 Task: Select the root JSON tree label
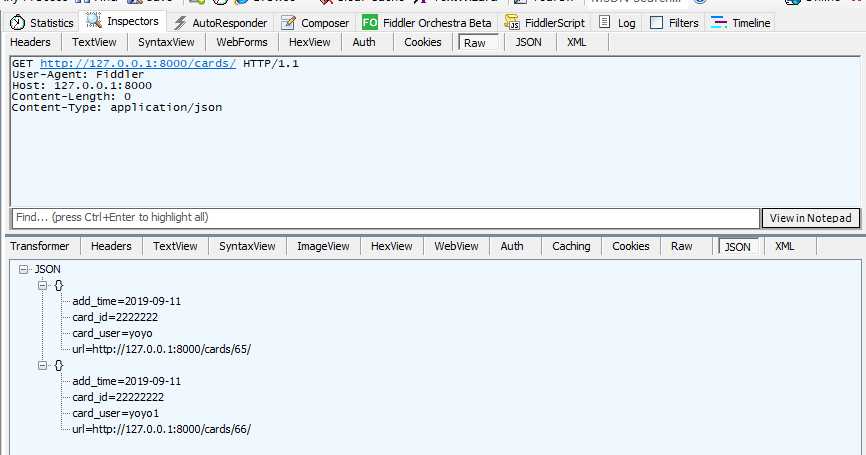pos(47,269)
